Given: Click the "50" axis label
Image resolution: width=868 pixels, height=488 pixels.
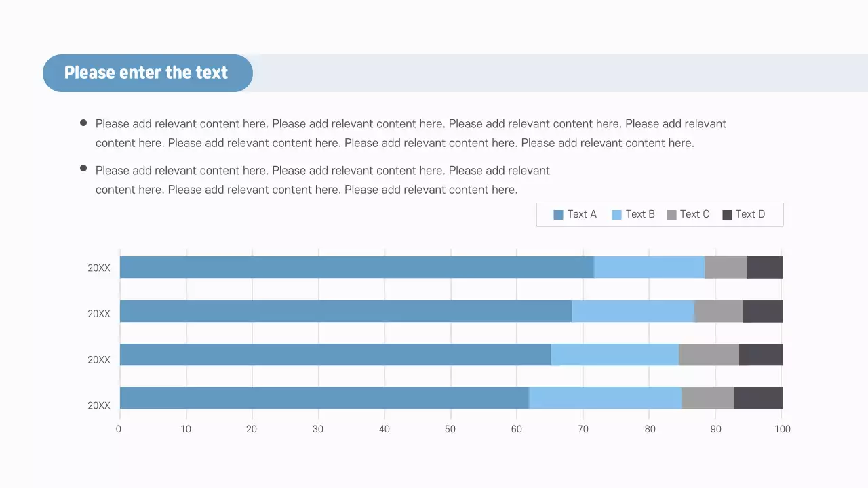Looking at the screenshot, I should [450, 429].
